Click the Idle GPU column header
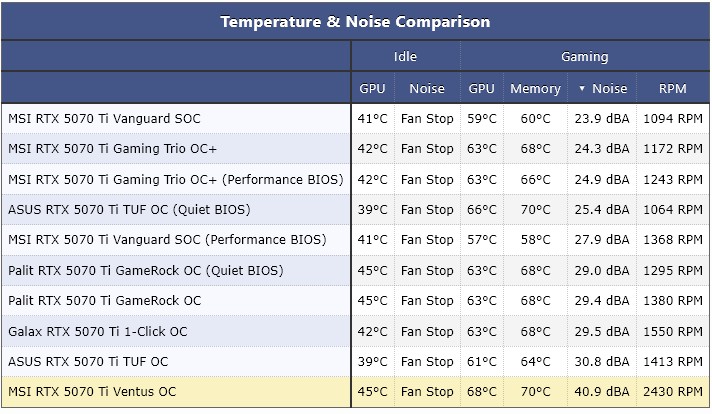This screenshot has width=712, height=414. (x=372, y=88)
